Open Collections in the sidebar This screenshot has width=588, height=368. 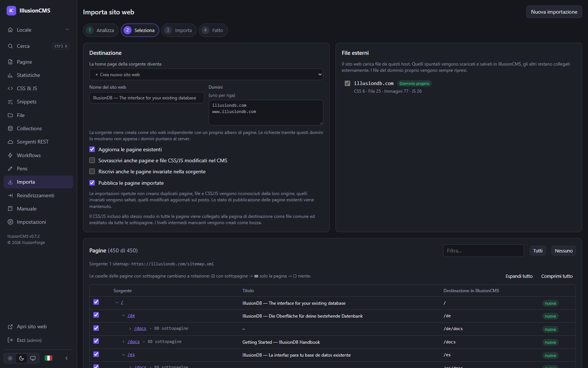tap(38, 128)
